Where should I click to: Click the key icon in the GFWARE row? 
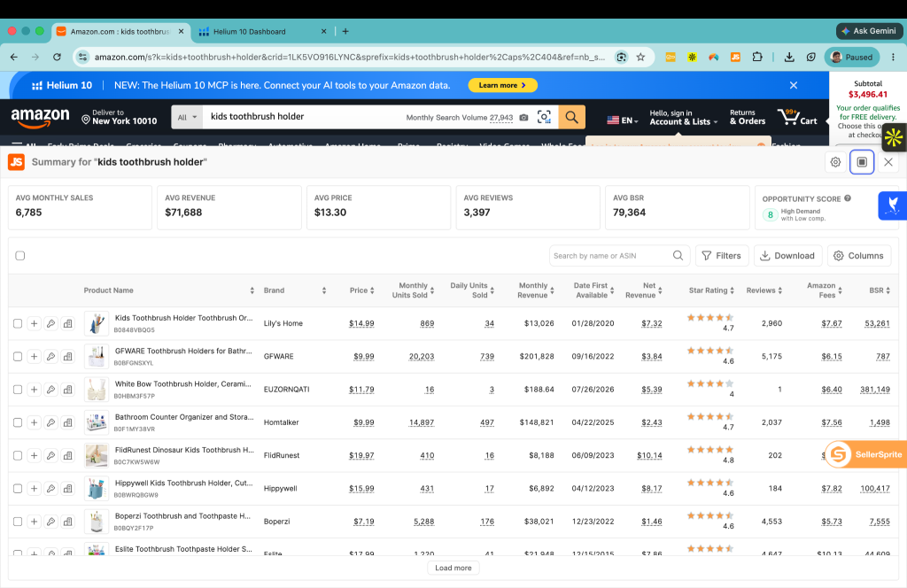(x=50, y=357)
